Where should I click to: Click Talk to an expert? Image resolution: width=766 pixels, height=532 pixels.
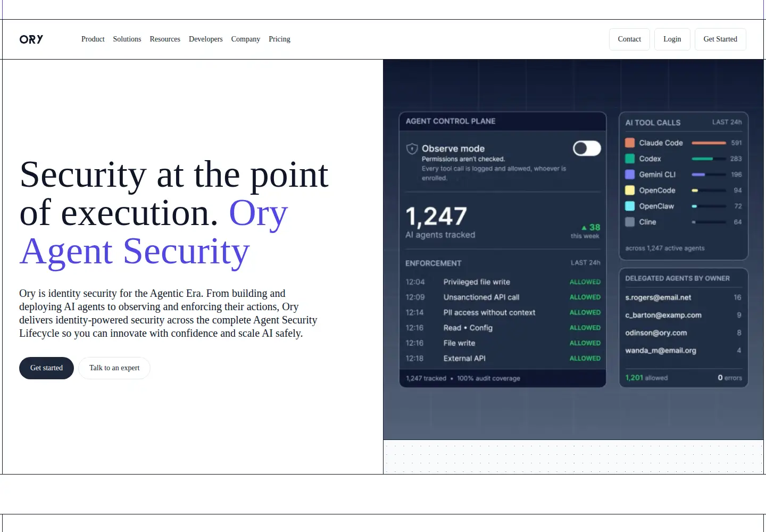click(x=114, y=368)
